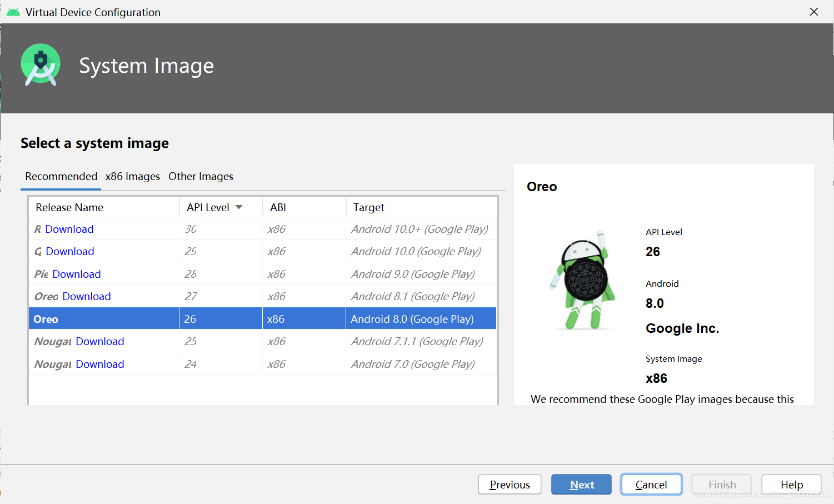The height and width of the screenshot is (504, 834).
Task: Download the R system image
Action: point(69,229)
